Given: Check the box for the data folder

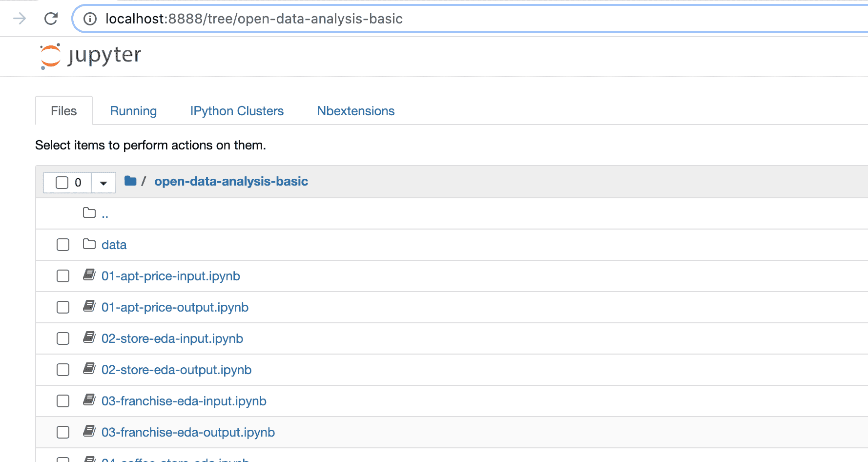Looking at the screenshot, I should pos(63,245).
